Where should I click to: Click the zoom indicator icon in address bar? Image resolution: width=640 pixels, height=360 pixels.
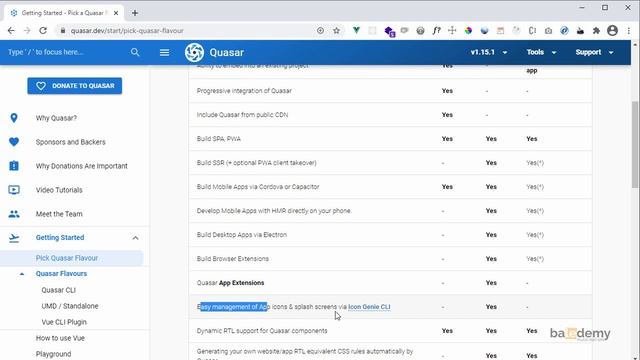[x=320, y=31]
